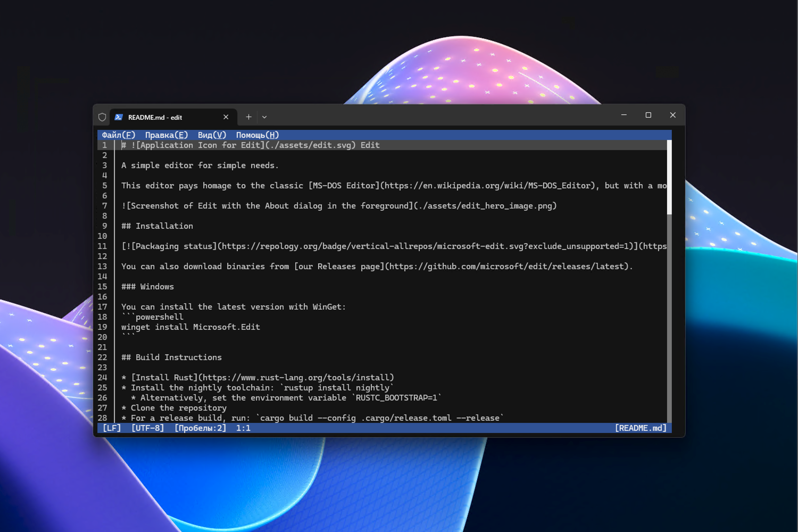Click the RUSTC_BOOTSTRAP=1 line
The image size is (798, 532).
(286, 398)
